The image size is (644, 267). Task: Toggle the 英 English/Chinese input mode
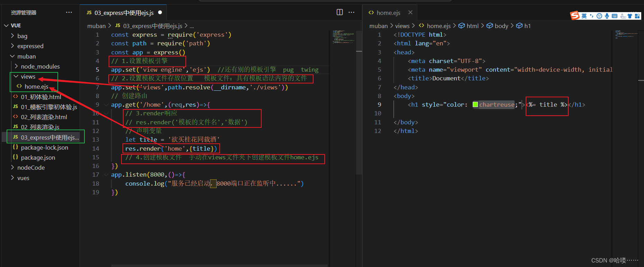[584, 16]
